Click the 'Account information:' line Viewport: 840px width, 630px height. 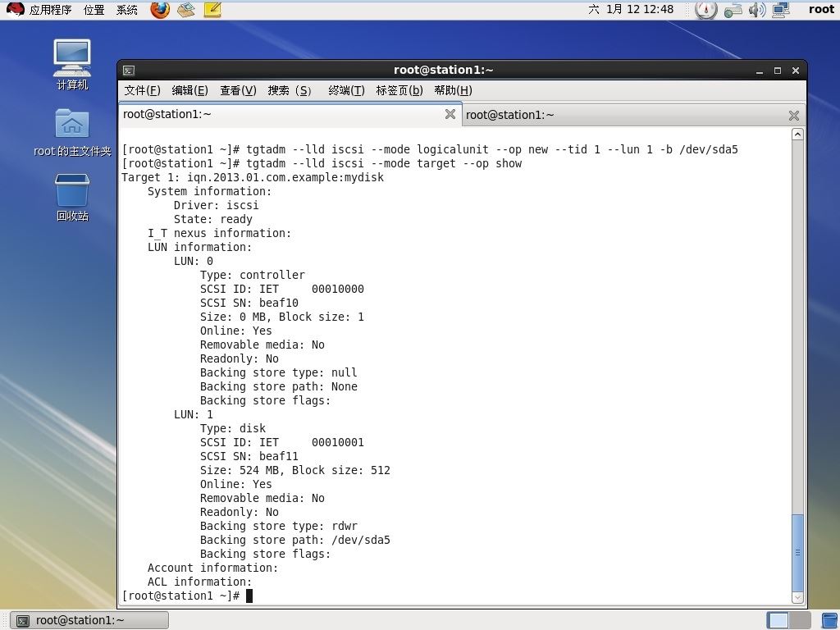click(213, 568)
